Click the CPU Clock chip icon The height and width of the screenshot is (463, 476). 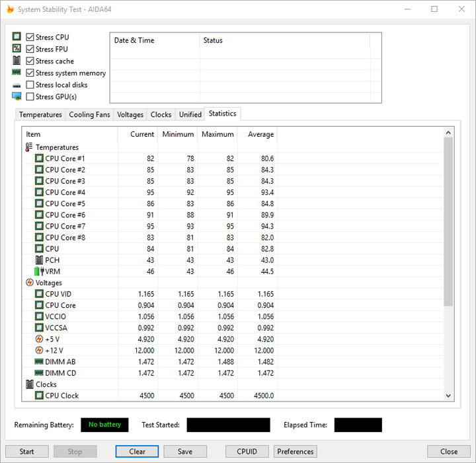[39, 396]
